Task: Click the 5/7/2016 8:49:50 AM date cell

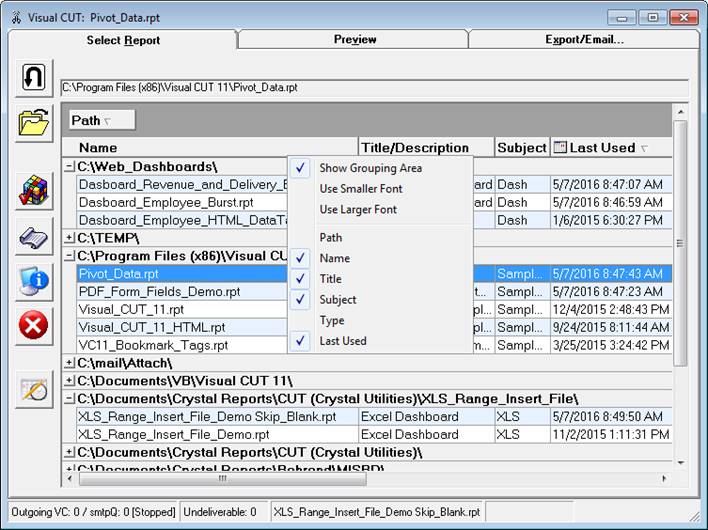Action: 611,416
